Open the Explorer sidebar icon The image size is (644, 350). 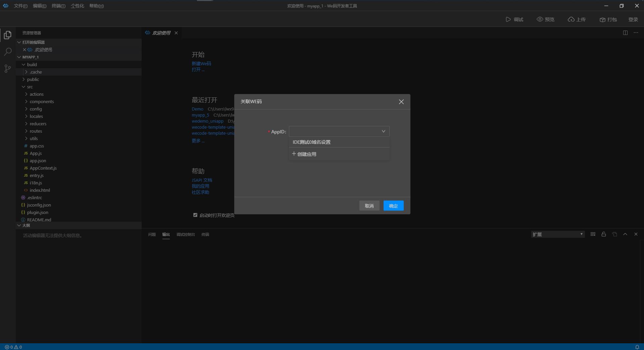pos(7,35)
